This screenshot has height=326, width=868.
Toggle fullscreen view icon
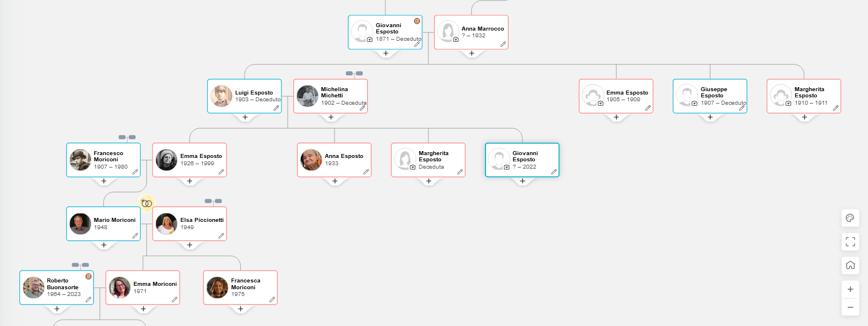pyautogui.click(x=849, y=242)
